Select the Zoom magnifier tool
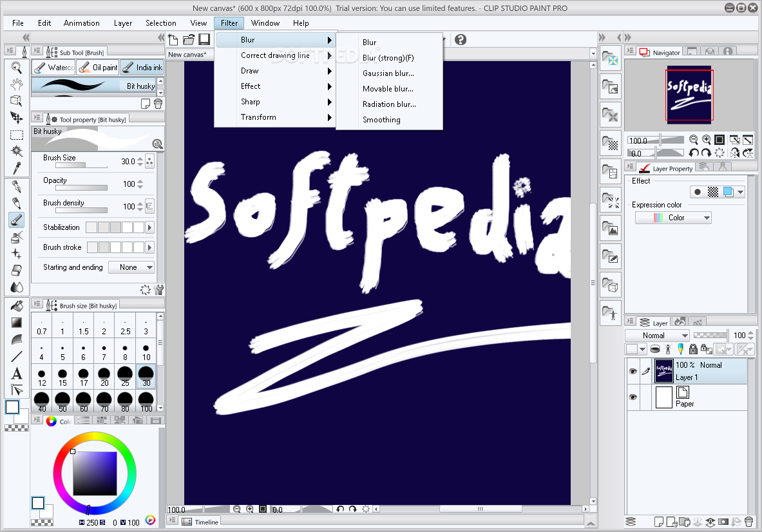The width and height of the screenshot is (762, 532). pyautogui.click(x=17, y=68)
